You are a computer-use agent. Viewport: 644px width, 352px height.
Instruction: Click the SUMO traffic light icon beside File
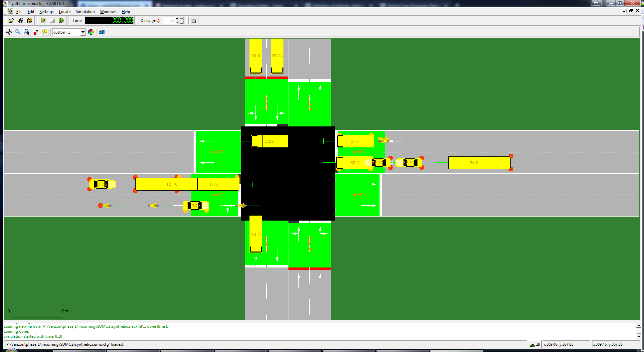click(10, 11)
